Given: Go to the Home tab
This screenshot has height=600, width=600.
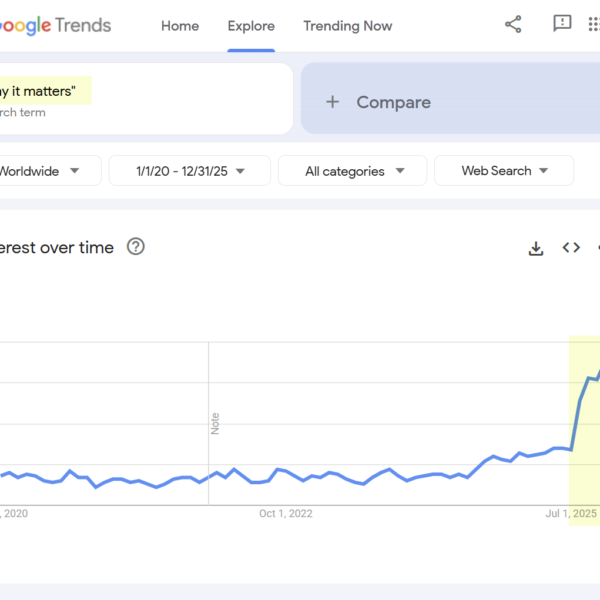Looking at the screenshot, I should click(x=180, y=26).
